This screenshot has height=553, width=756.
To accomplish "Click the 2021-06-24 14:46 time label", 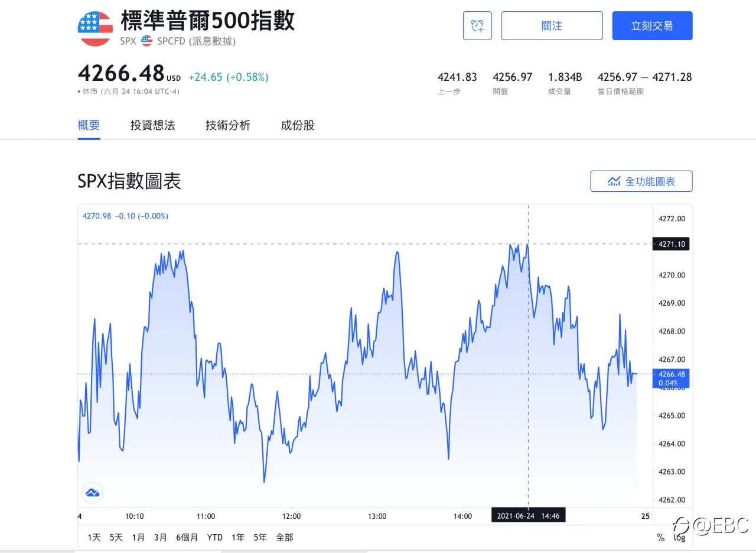I will (529, 516).
